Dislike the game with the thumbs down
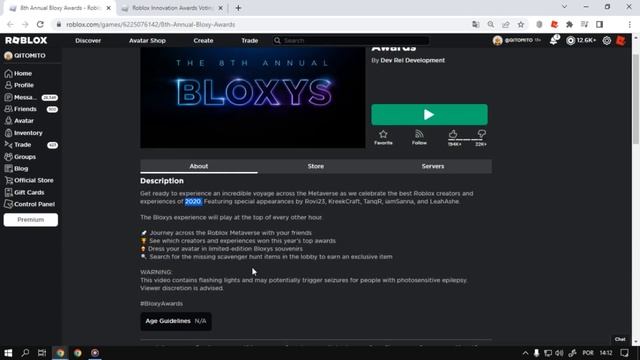Viewport: 640px width, 360px height. click(x=482, y=134)
